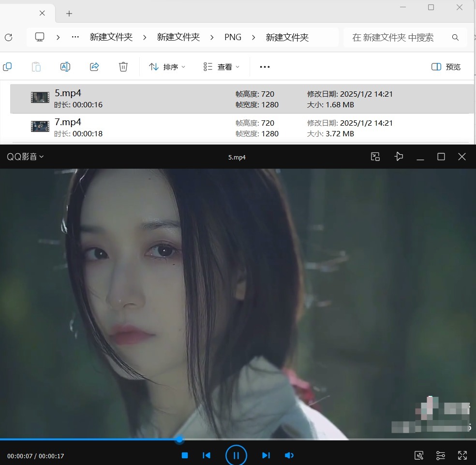Open the QQ影音 toolbox icon
The image size is (476, 465).
tap(419, 455)
